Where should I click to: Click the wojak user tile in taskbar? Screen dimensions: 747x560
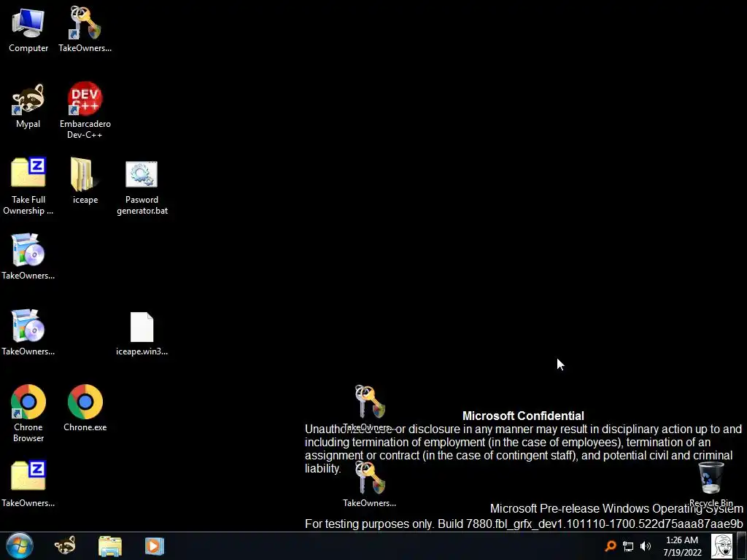click(721, 546)
